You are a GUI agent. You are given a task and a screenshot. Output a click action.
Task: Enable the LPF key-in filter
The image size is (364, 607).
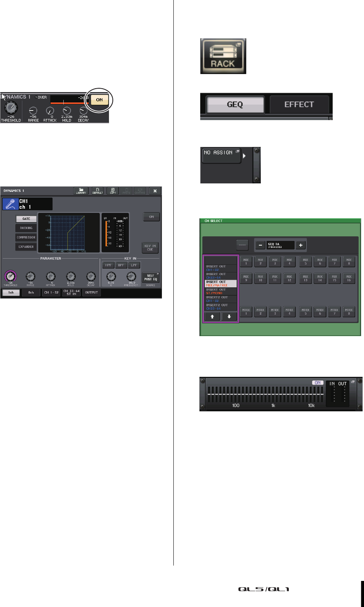(x=134, y=265)
